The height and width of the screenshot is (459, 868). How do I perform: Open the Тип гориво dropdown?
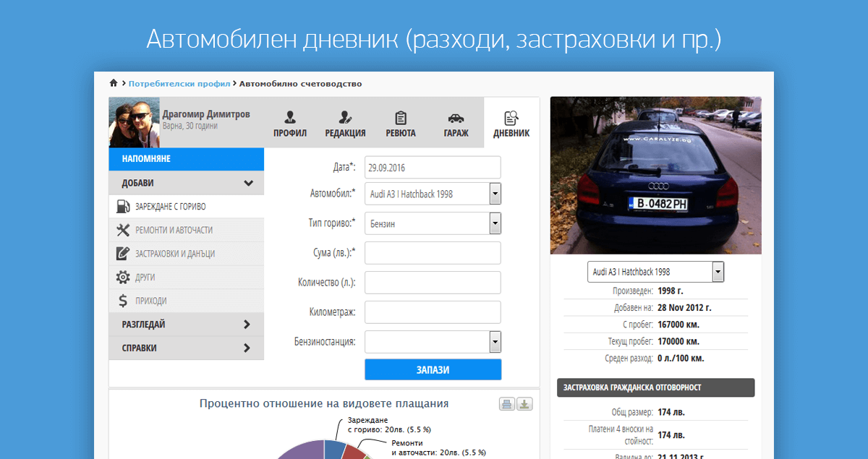point(495,223)
